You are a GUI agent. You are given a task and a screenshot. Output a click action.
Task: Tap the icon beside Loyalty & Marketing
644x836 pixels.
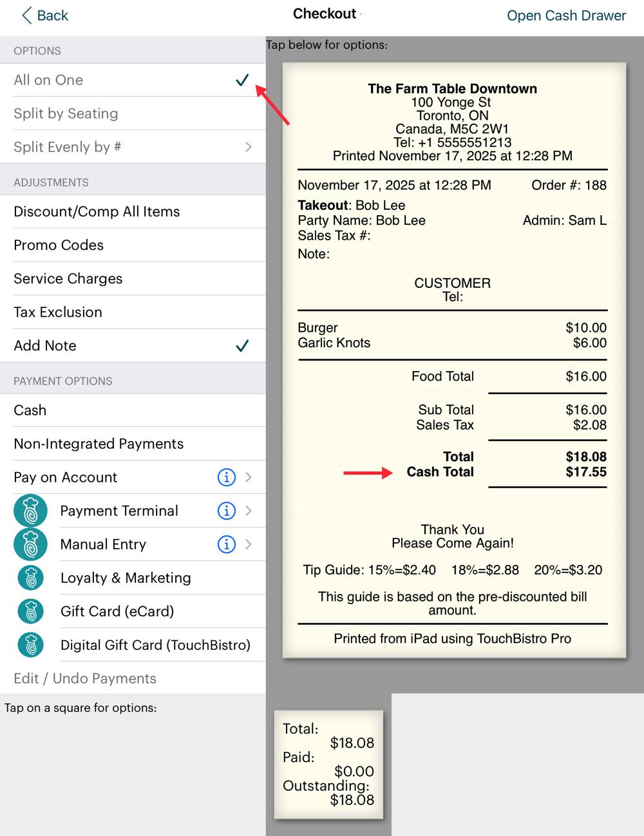point(31,578)
